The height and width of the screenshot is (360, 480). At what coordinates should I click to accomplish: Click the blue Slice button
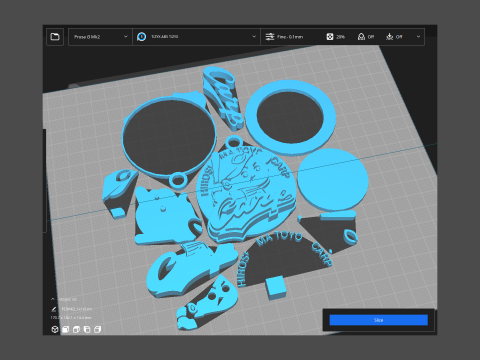click(x=379, y=320)
